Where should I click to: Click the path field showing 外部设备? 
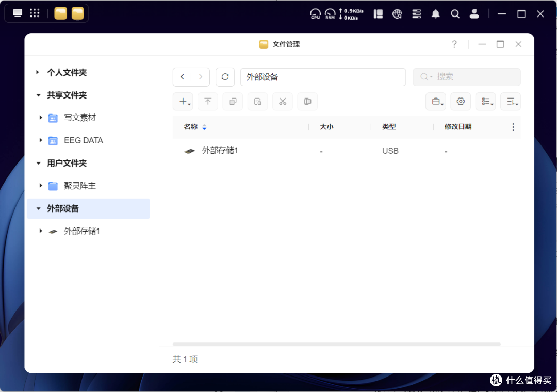click(323, 77)
